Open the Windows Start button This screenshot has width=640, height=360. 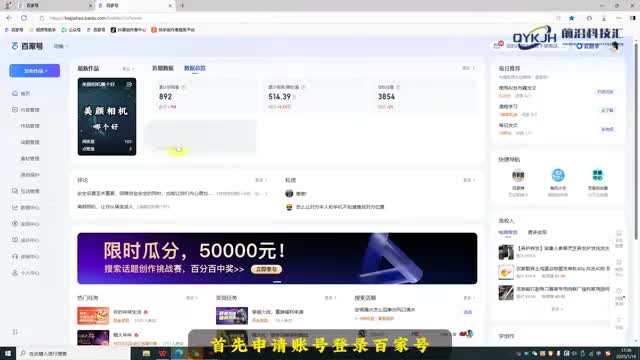8,353
